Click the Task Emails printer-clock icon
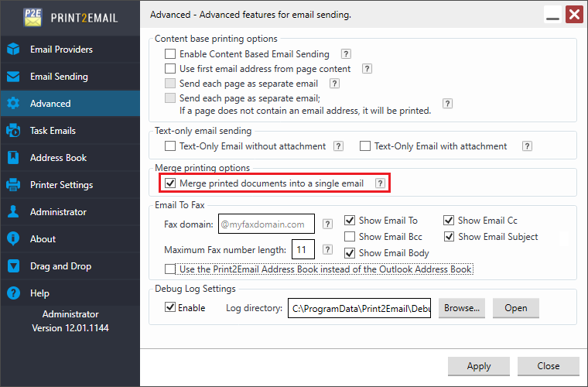588x387 pixels. 13,131
